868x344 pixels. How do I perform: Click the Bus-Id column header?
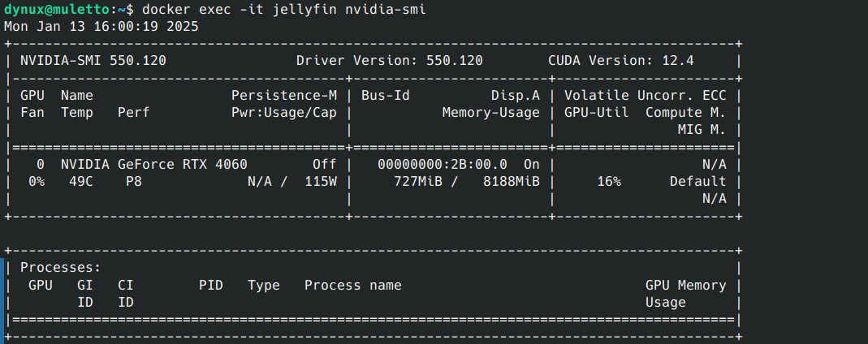tap(385, 95)
